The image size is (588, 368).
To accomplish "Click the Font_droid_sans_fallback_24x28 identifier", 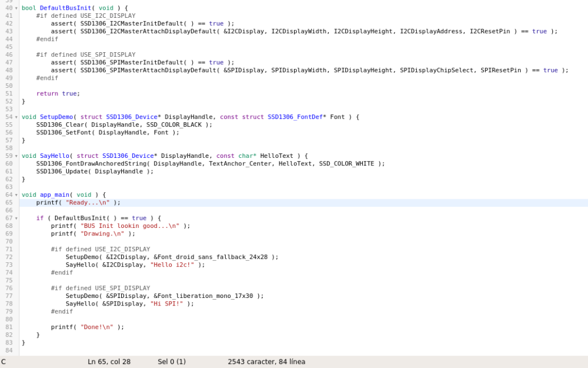I will (x=212, y=257).
